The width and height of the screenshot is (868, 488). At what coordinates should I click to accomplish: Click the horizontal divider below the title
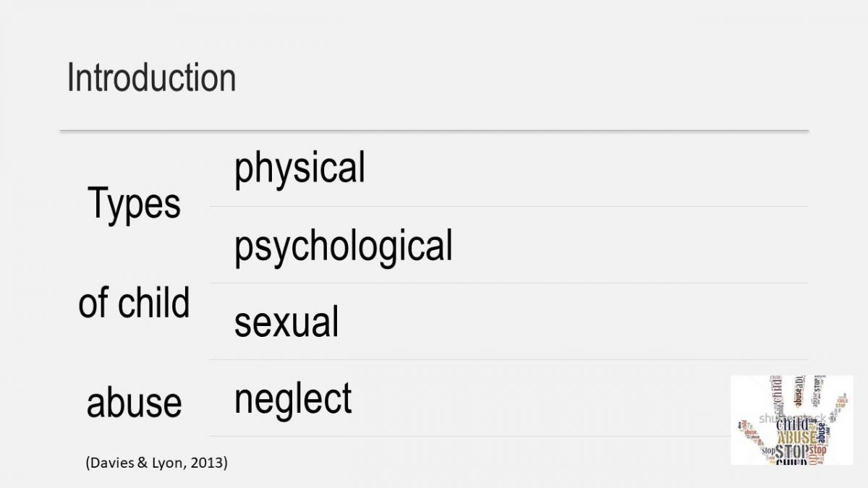click(434, 131)
